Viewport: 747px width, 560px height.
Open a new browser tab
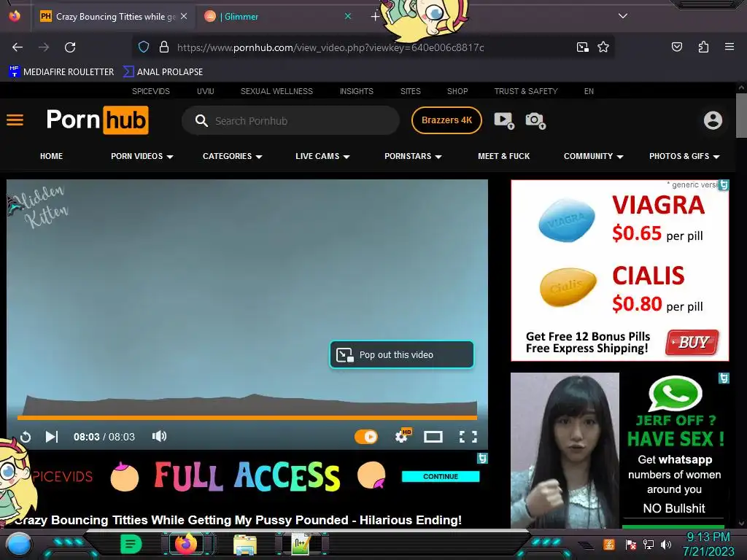tap(375, 17)
